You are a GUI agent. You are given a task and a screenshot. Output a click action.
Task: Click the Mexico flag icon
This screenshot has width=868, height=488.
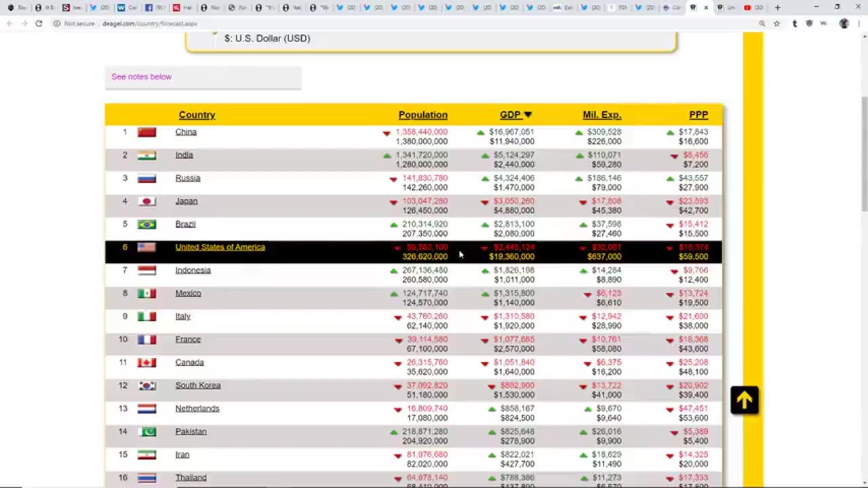[146, 293]
